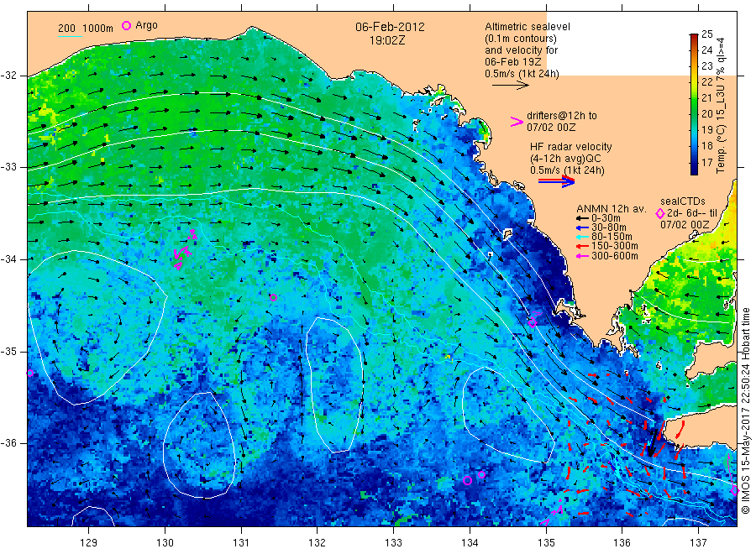Click the magenta 300-600m ANMN arrow in the legend
The height and width of the screenshot is (554, 756).
583,256
